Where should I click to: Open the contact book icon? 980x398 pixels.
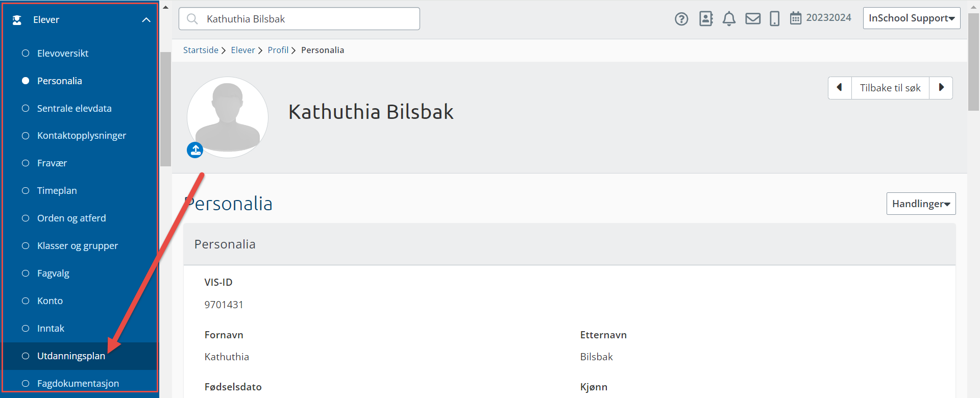(706, 19)
